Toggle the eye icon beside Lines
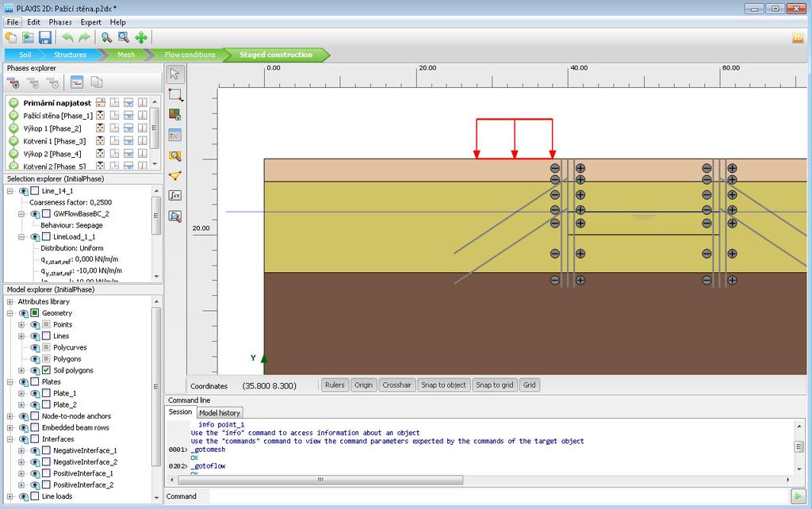 click(35, 336)
